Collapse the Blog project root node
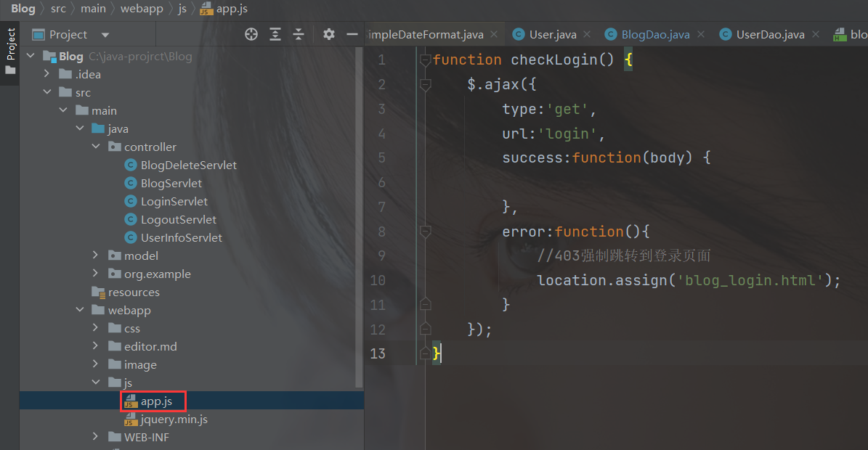Screen dimensions: 868x450 (x=31, y=56)
